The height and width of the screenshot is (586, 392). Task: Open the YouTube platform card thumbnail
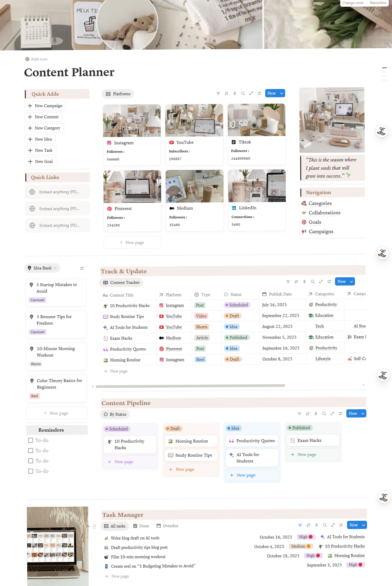point(194,120)
